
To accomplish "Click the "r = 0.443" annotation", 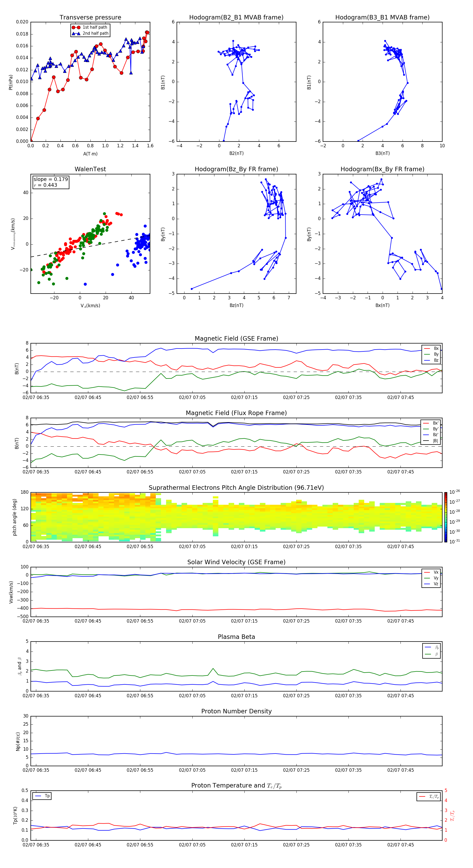I will point(45,185).
